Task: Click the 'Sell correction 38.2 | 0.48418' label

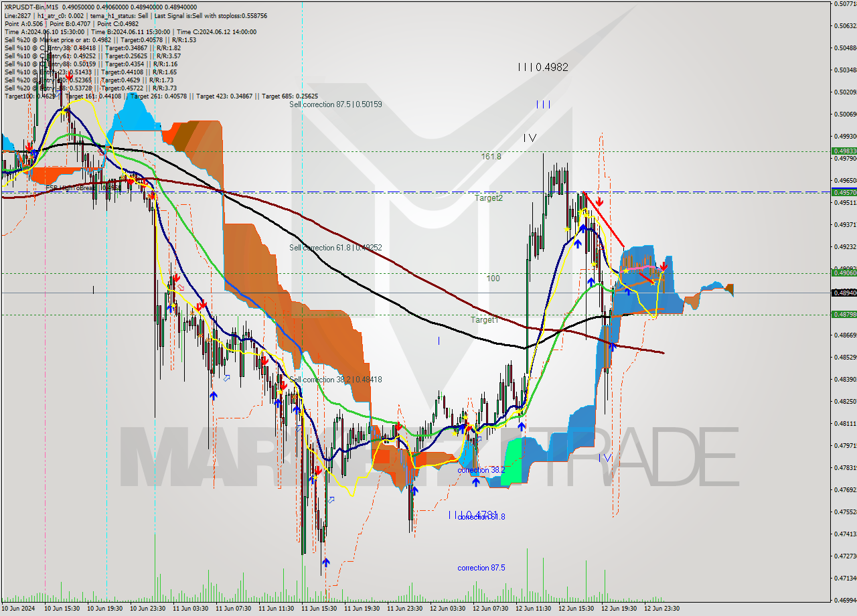Action: pos(335,380)
